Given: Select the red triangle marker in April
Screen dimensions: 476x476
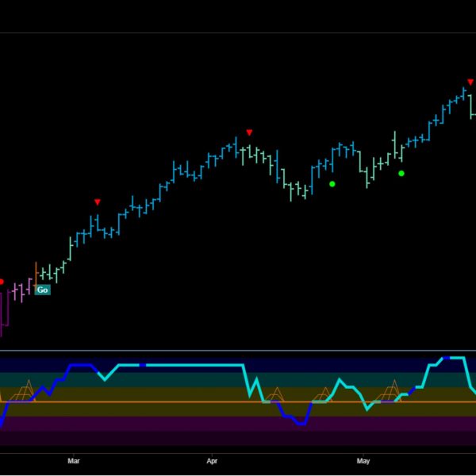Looking at the screenshot, I should 249,132.
